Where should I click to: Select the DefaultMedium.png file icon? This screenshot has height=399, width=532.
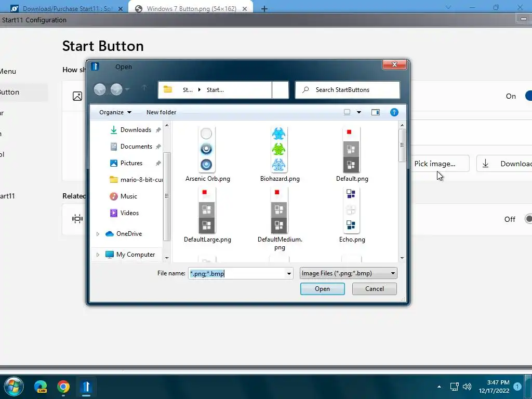pyautogui.click(x=279, y=210)
